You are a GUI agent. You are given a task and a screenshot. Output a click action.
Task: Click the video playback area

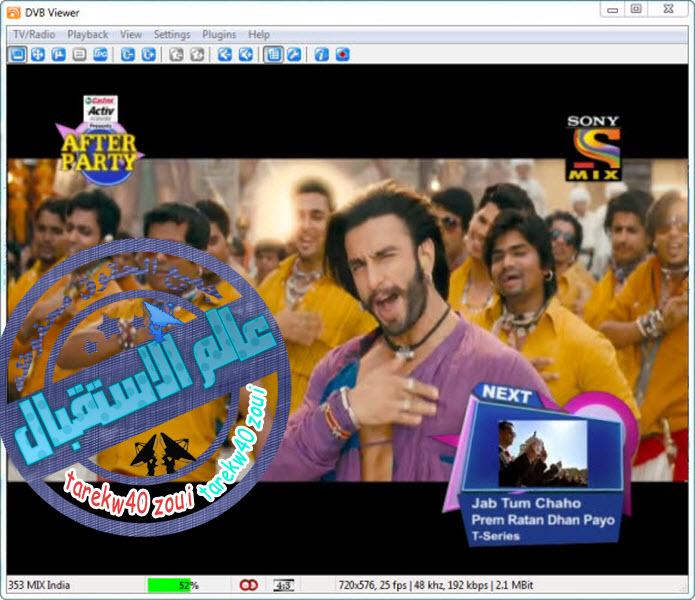348,319
